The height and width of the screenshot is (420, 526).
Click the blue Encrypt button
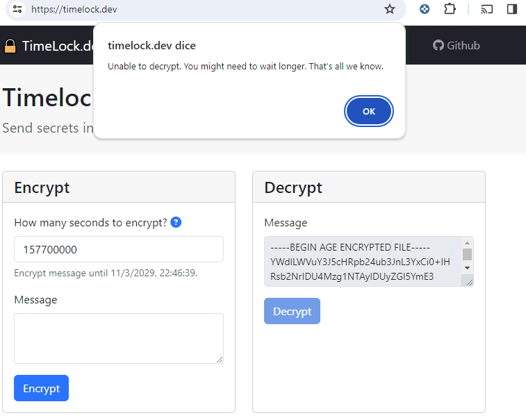pos(41,388)
